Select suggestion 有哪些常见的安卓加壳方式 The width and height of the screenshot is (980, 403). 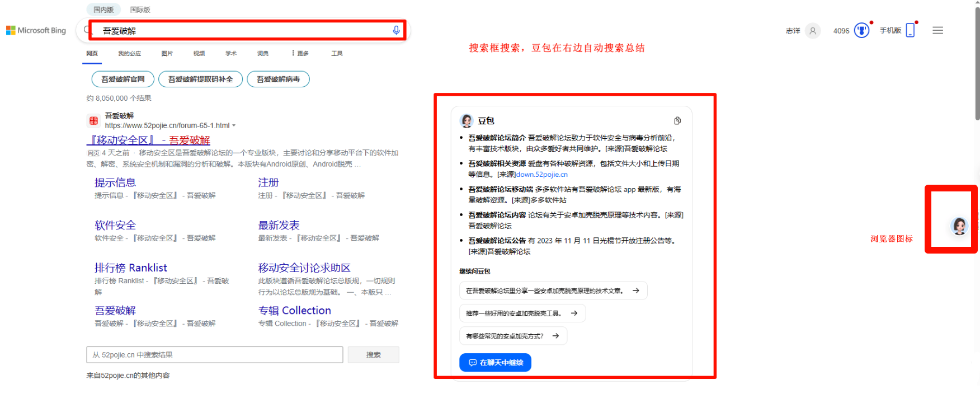513,336
